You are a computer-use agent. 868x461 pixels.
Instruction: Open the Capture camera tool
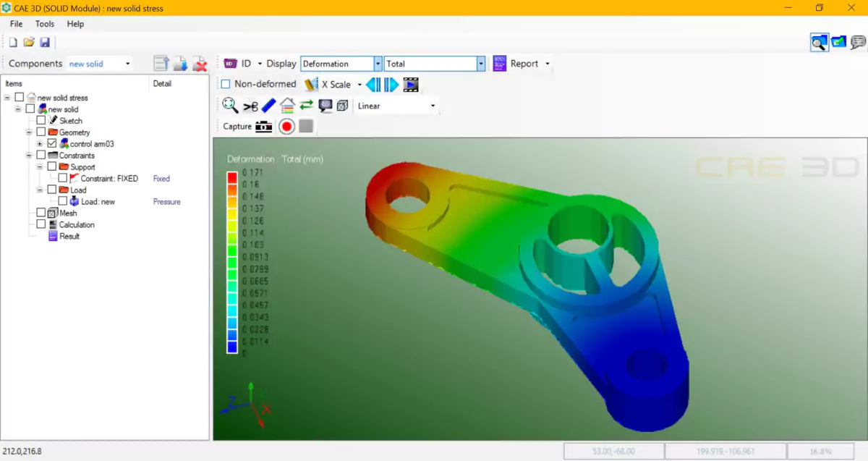[x=263, y=125]
